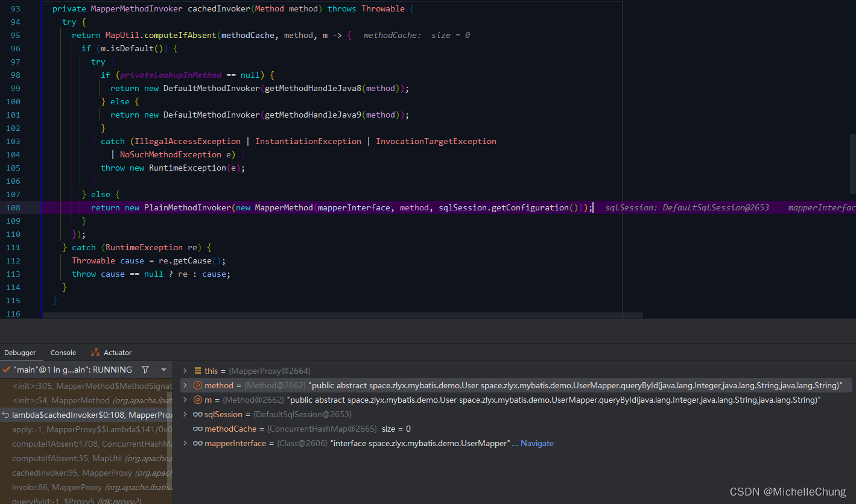Select the methodCache variable row
The image size is (856, 504).
pos(518,429)
